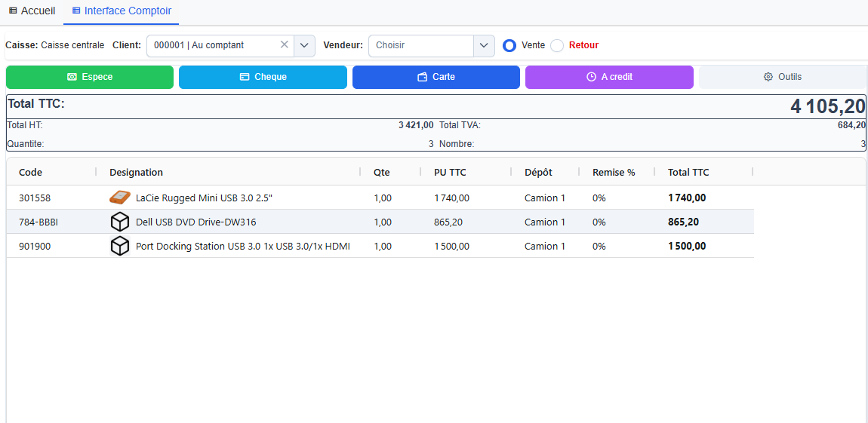Click the Accueil tab icon
Image resolution: width=868 pixels, height=423 pixels.
tap(13, 11)
